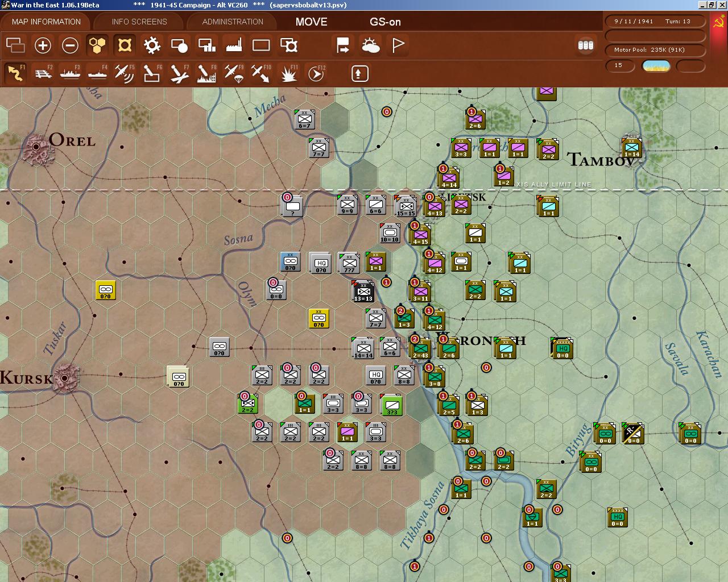
Task: Click the Motor Pool 235K readout
Action: (x=655, y=49)
